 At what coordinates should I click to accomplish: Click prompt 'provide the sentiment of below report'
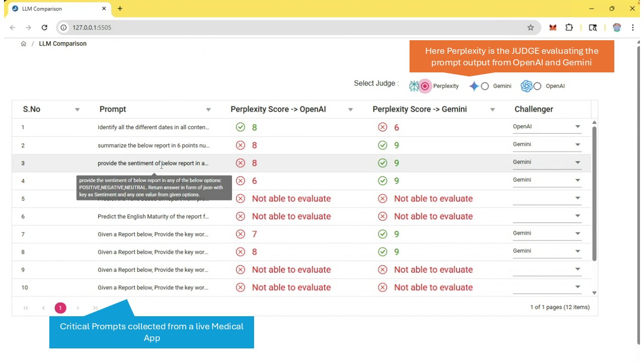click(153, 163)
